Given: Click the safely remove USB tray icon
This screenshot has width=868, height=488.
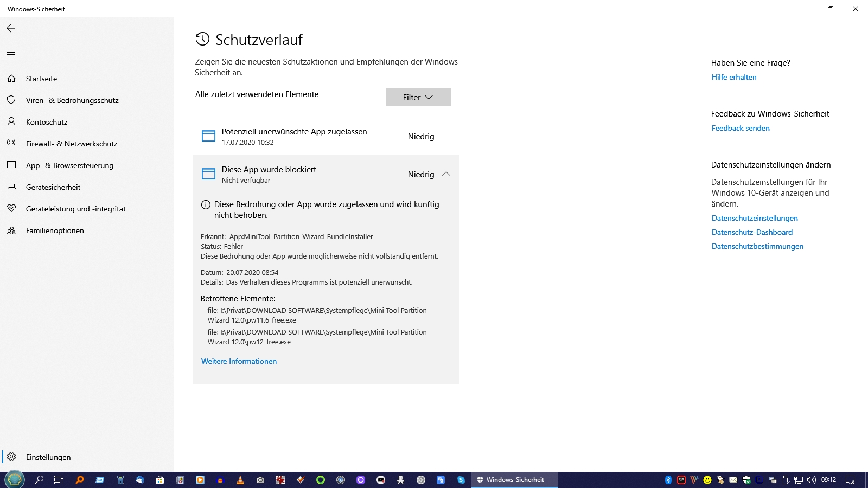Looking at the screenshot, I should point(786,480).
